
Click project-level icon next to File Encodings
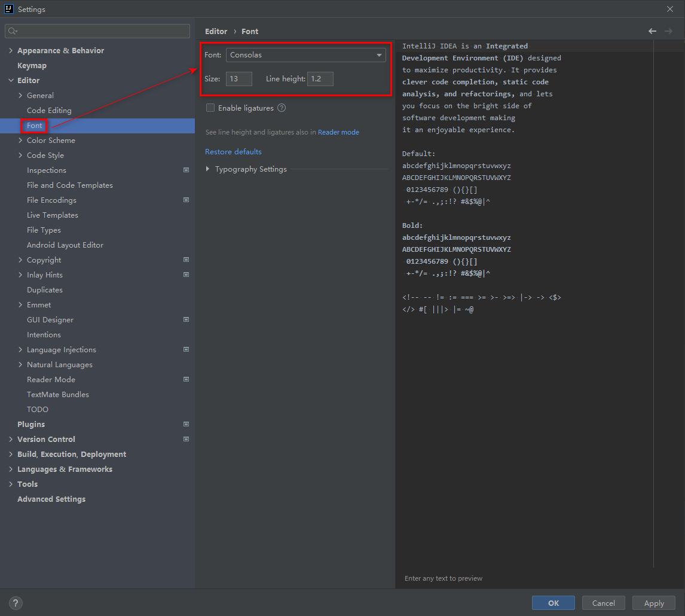[x=186, y=200]
